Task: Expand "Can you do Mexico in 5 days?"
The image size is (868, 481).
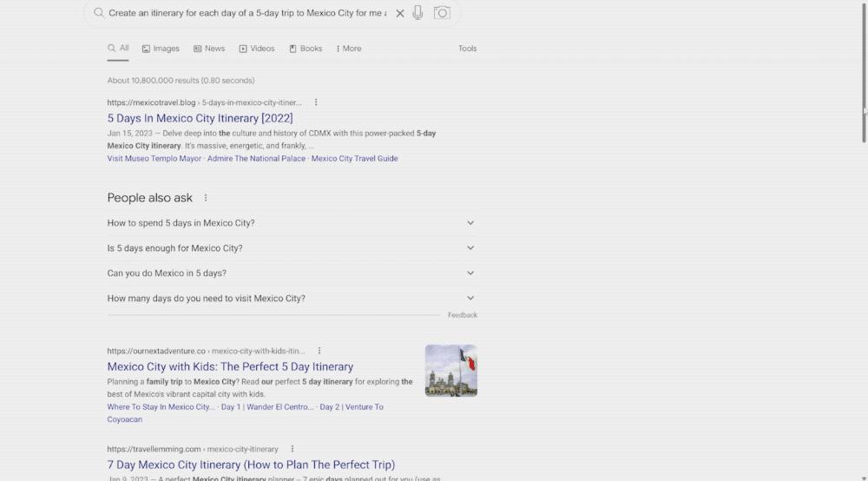Action: pyautogui.click(x=292, y=273)
